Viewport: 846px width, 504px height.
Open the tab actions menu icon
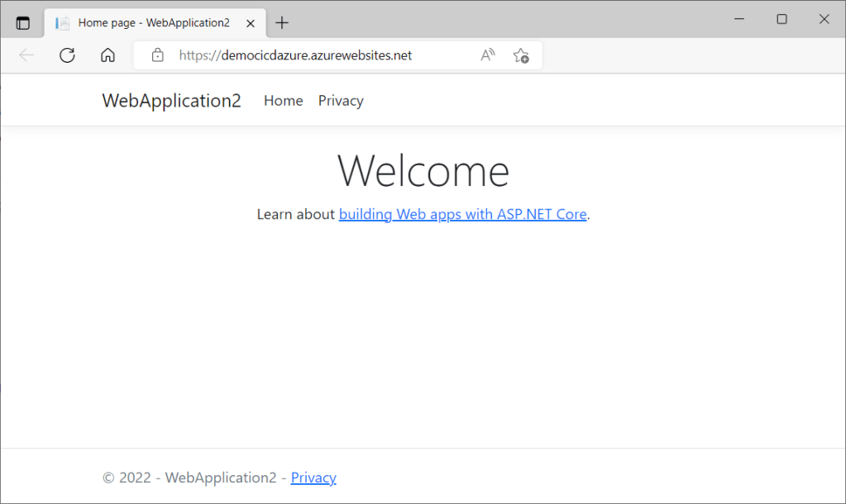coord(23,23)
